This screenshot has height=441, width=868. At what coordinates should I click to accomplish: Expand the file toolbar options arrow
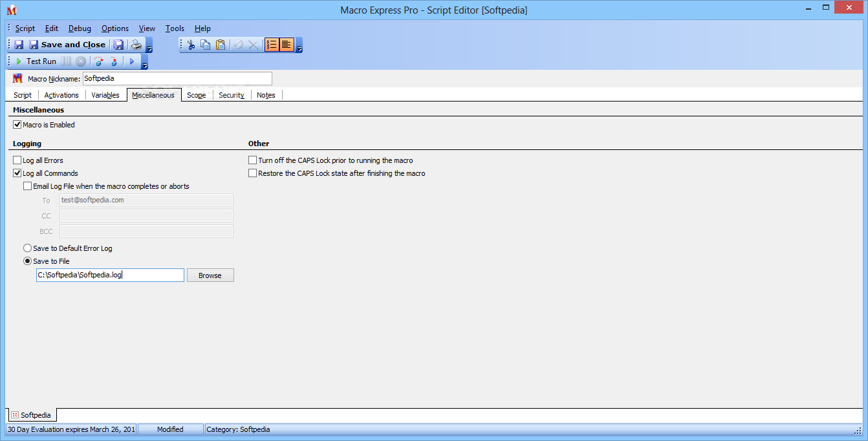click(x=149, y=46)
